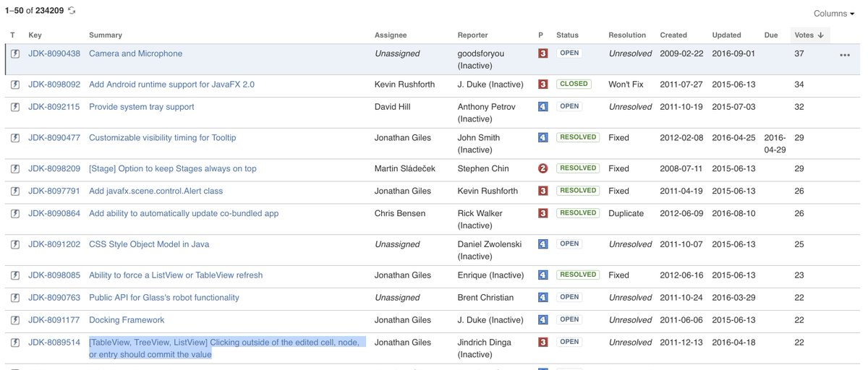
Task: Click the issue type icon for JDK-8090477
Action: pyautogui.click(x=15, y=138)
